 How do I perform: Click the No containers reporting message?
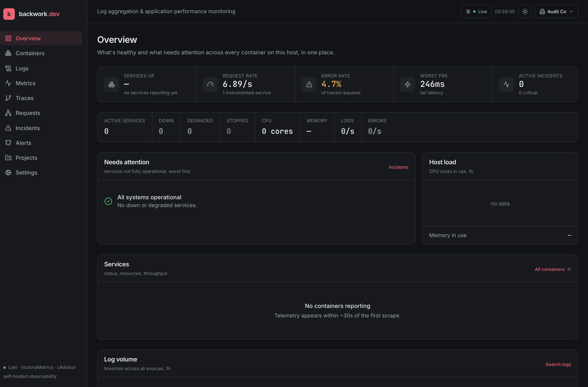click(x=338, y=306)
